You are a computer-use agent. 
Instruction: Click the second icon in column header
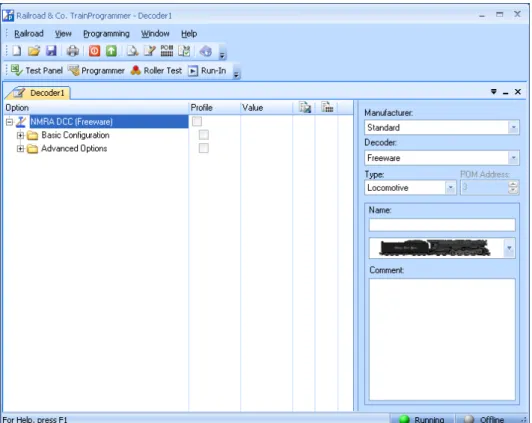327,108
